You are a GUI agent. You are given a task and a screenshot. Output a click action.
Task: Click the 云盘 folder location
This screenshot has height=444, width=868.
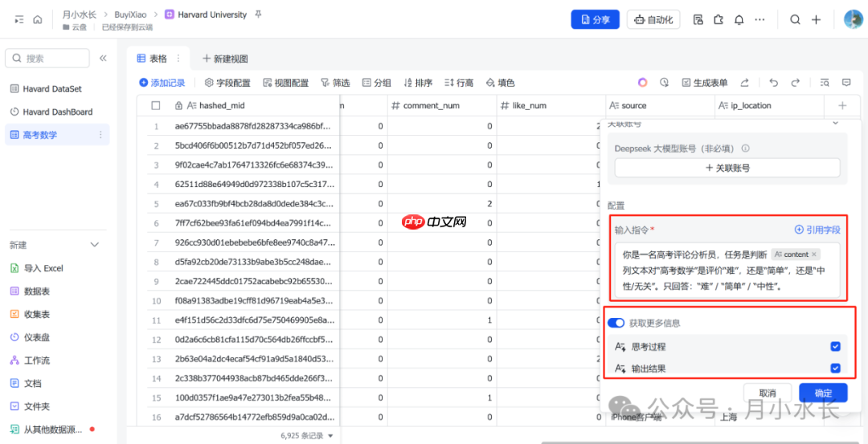tap(75, 26)
